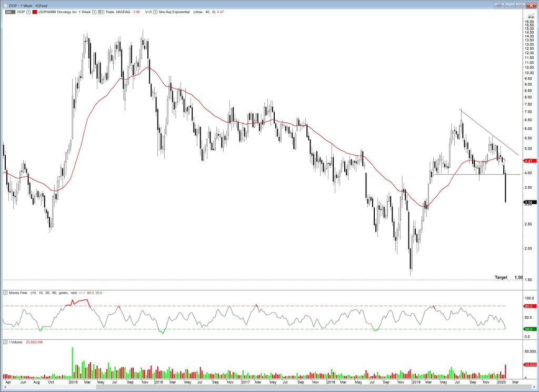Remove the Mov Avg Exponential indicator

tap(155, 11)
